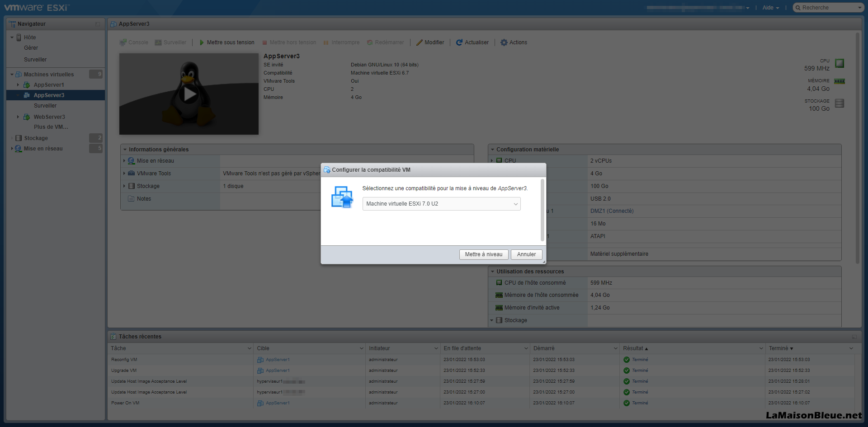Click the Tâches récentes panel icon
This screenshot has width=868, height=427.
(x=113, y=337)
